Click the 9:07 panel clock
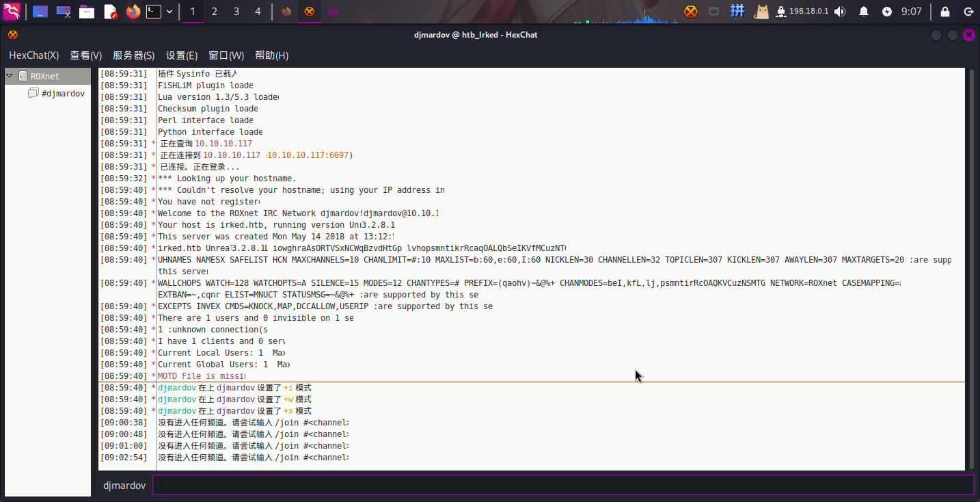Viewport: 980px width, 502px height. [x=912, y=12]
